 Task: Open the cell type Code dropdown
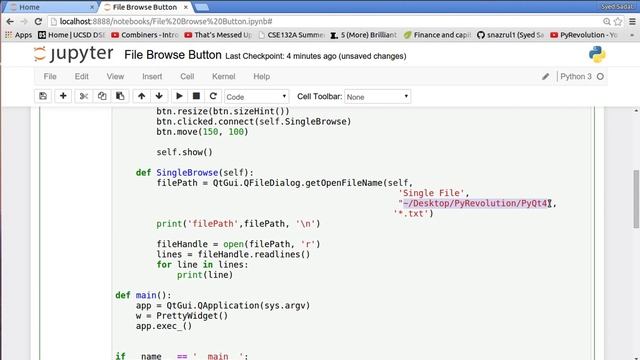[256, 97]
